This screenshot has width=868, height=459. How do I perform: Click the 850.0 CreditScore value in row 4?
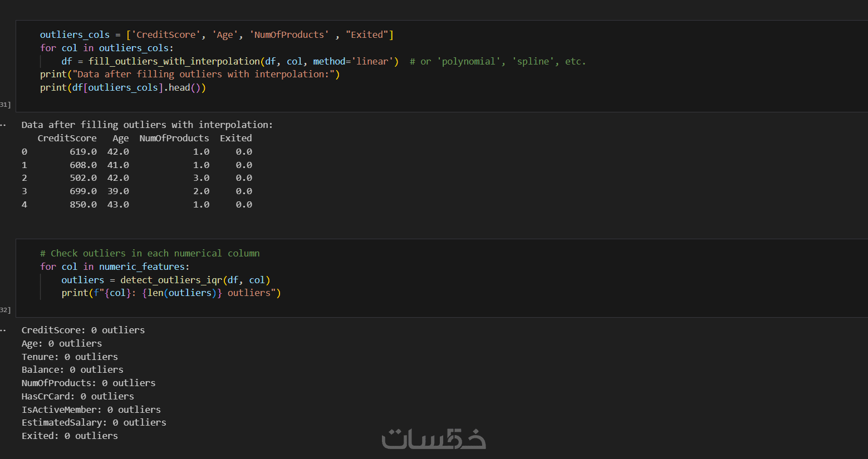tap(83, 204)
